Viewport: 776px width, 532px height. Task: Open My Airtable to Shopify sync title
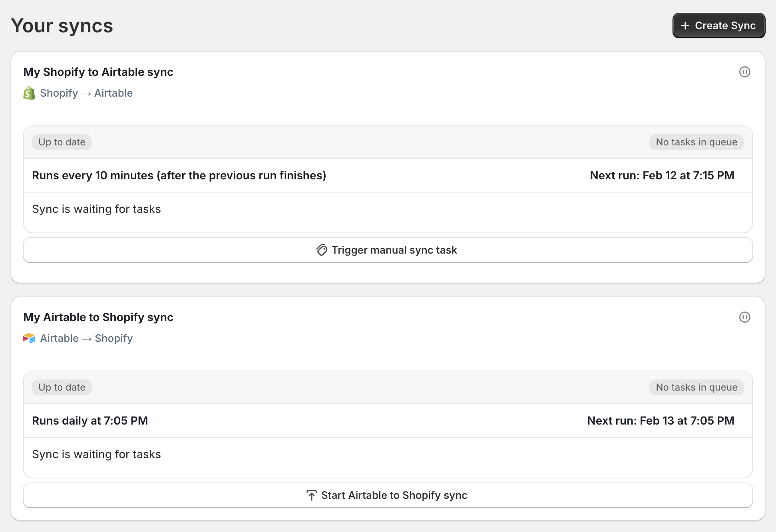pyautogui.click(x=98, y=317)
